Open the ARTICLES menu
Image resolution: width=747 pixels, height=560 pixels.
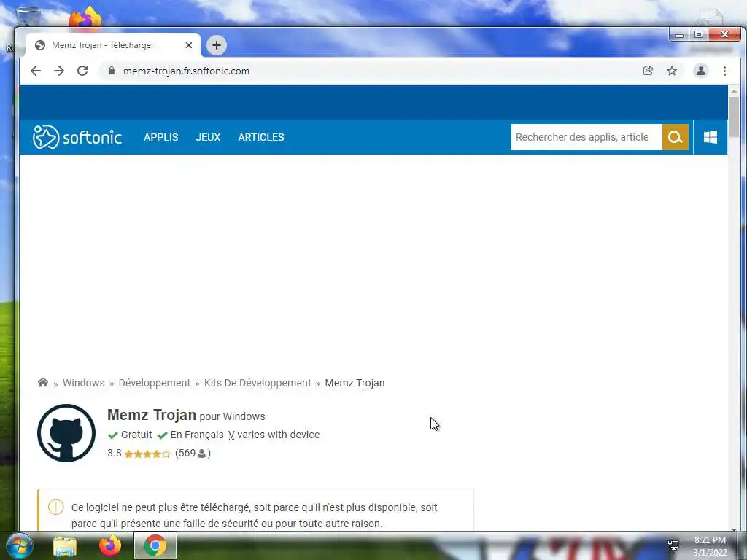(261, 137)
